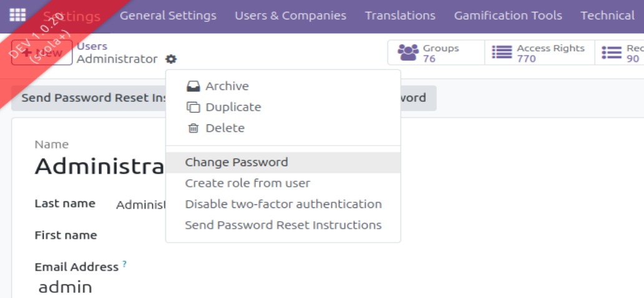Click the gear actions icon beside Administrator

(x=171, y=59)
